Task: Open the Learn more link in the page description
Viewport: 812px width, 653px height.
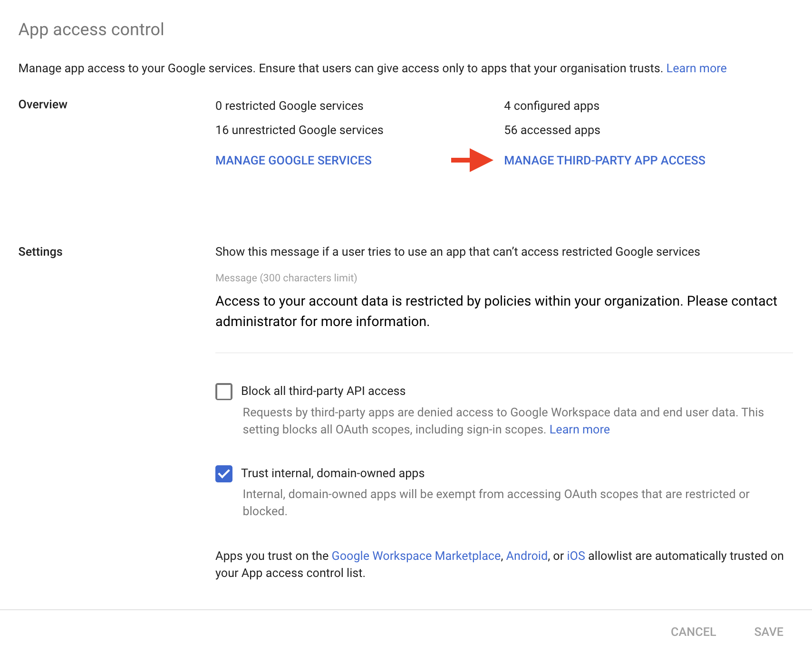Action: [x=696, y=68]
